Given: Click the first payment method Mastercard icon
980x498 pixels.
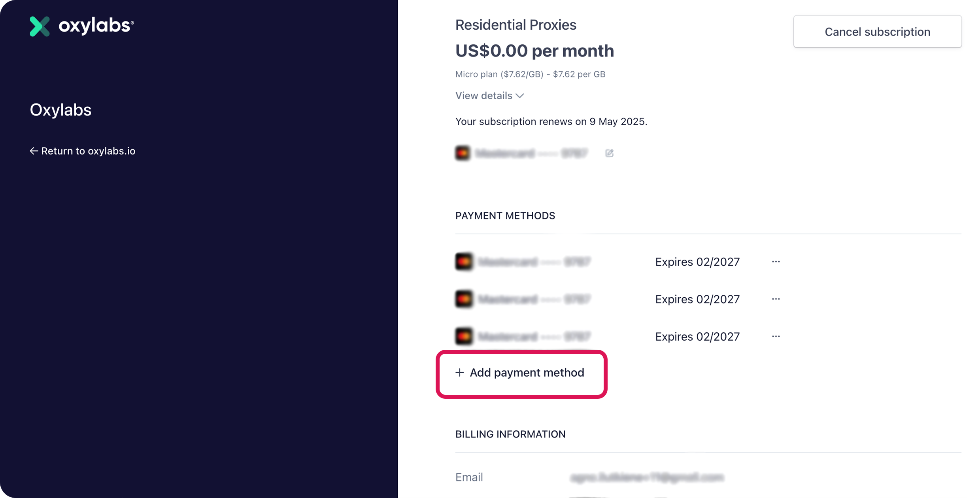Looking at the screenshot, I should pos(464,262).
